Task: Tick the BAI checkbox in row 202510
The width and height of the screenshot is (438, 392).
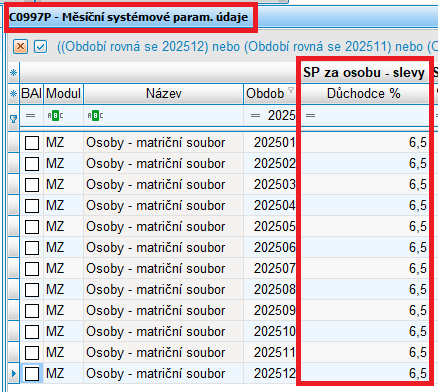Action: coord(32,332)
